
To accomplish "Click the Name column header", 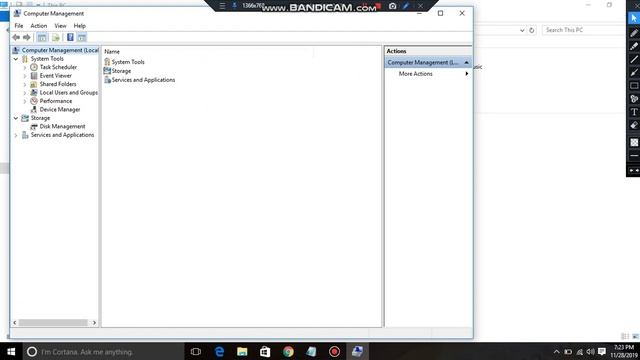I will point(112,51).
